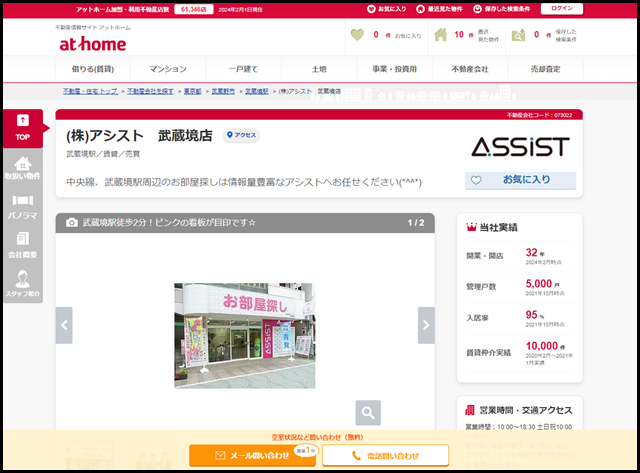Click the ログイン button
The image size is (640, 473).
coord(562,9)
